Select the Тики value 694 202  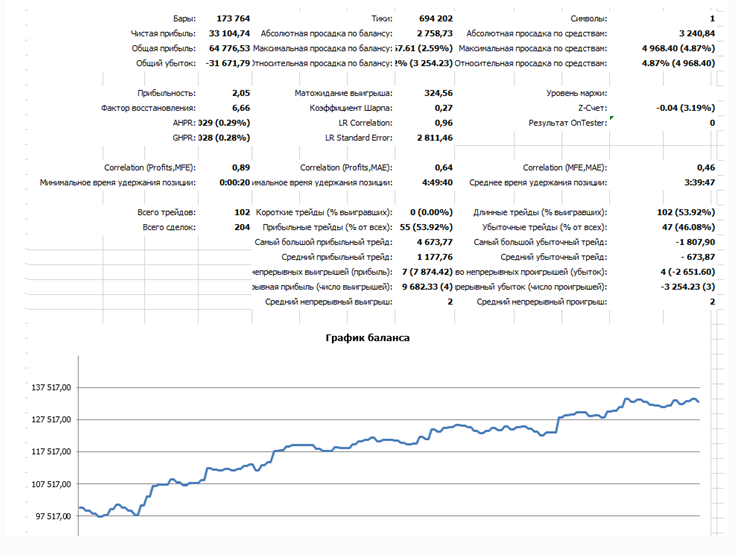coord(433,19)
